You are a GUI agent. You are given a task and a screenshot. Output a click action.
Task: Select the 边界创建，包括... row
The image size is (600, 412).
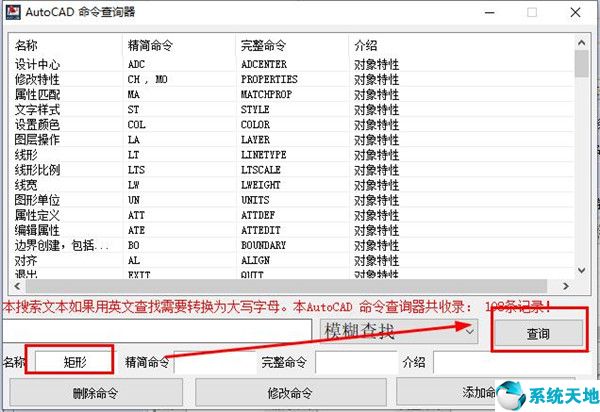coord(292,245)
